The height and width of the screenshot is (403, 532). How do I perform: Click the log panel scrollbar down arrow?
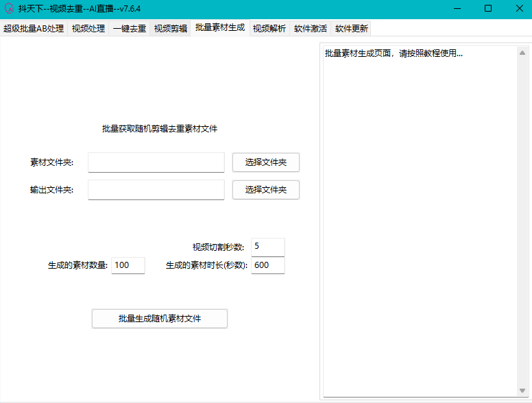pyautogui.click(x=523, y=391)
